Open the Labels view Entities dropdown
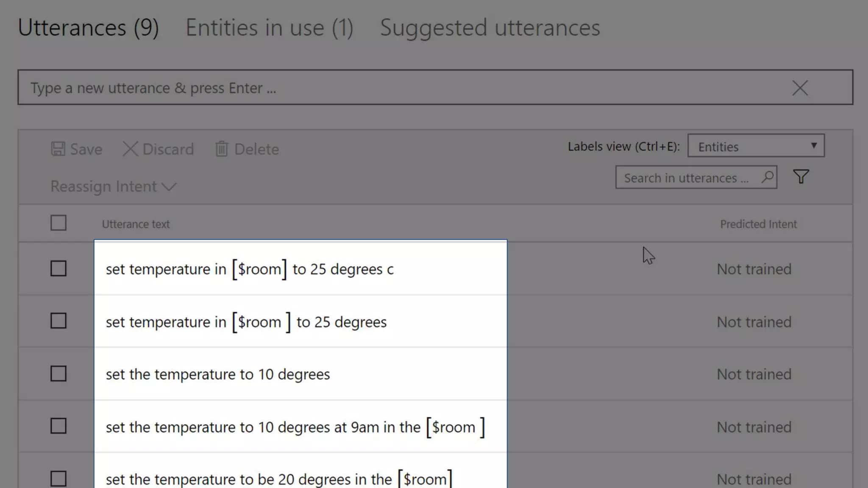868x488 pixels. point(756,146)
